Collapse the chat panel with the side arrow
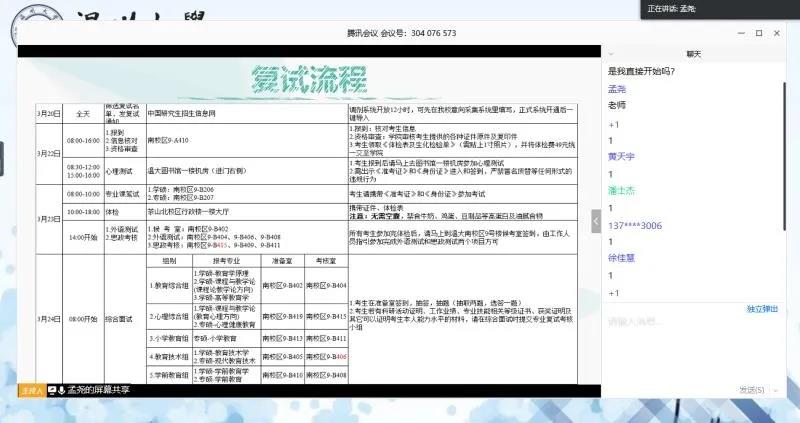The height and width of the screenshot is (423, 800). click(596, 220)
